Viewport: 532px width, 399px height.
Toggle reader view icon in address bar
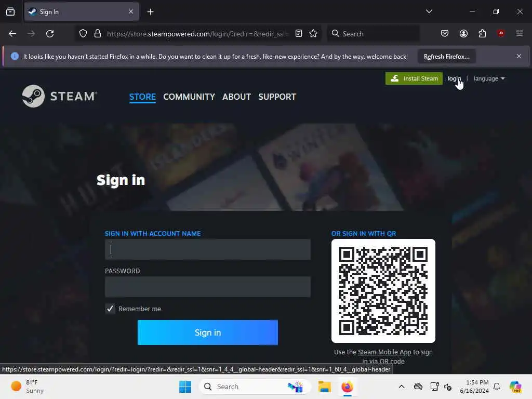point(299,33)
